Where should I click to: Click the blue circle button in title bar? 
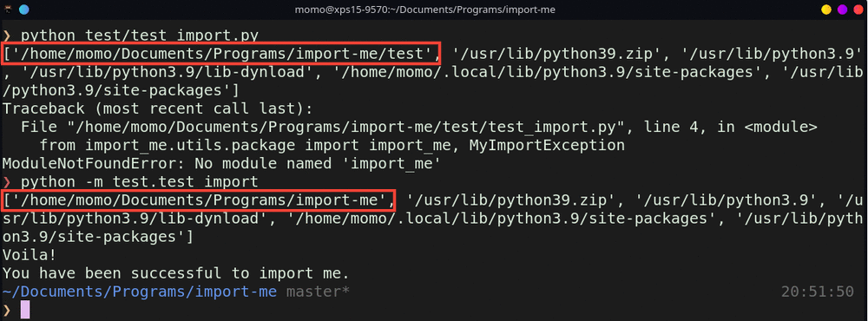[x=23, y=10]
